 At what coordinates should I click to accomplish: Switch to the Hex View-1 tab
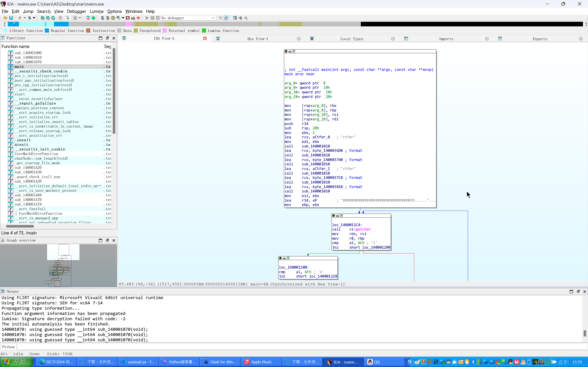(257, 39)
